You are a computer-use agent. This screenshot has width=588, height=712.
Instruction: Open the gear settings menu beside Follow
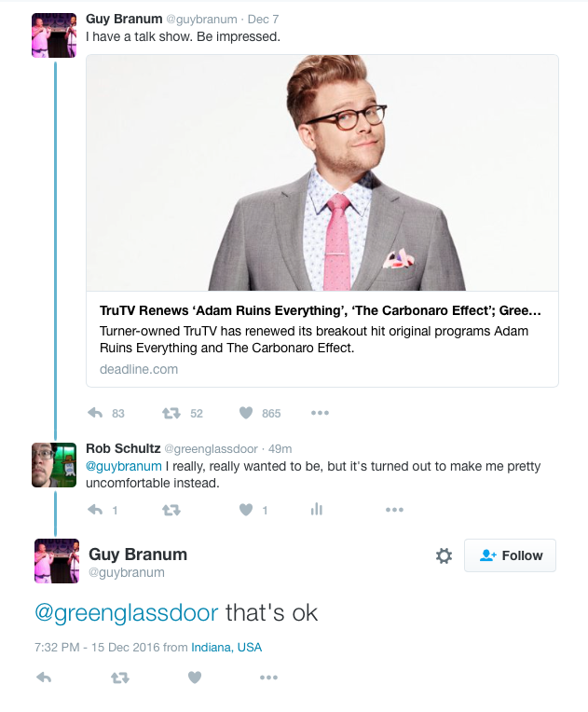pyautogui.click(x=444, y=555)
